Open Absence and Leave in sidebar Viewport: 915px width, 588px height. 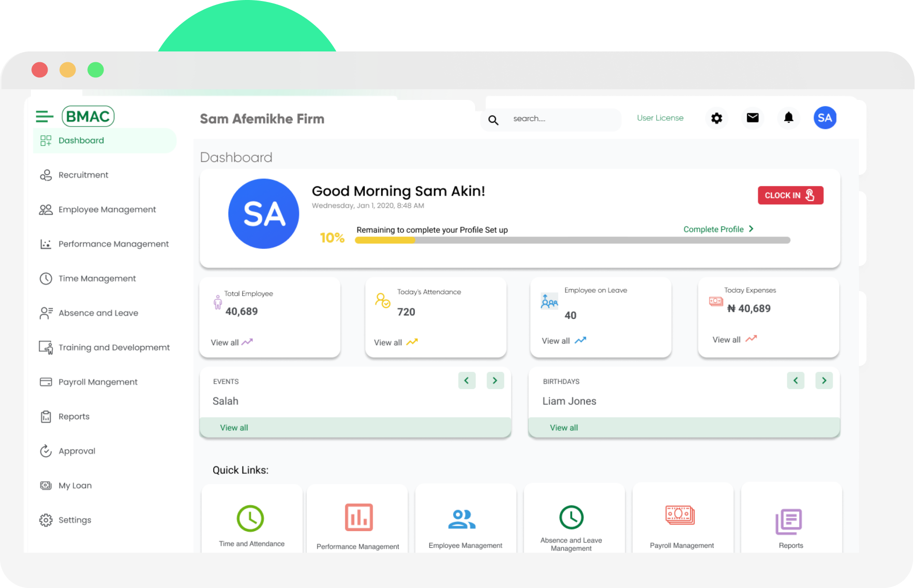point(98,313)
